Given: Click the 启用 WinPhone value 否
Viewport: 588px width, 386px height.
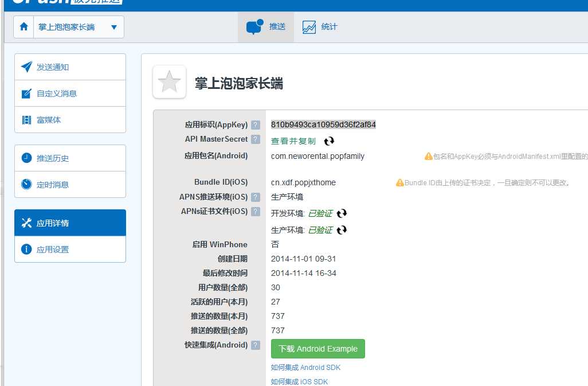Looking at the screenshot, I should 275,244.
